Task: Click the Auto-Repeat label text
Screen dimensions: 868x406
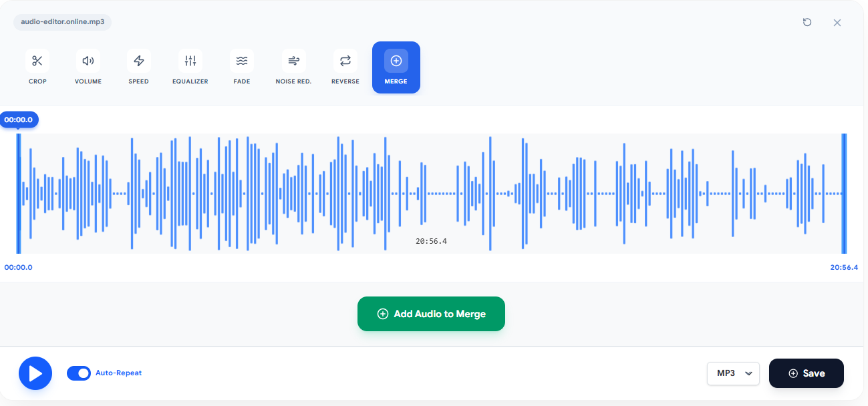Action: (118, 373)
